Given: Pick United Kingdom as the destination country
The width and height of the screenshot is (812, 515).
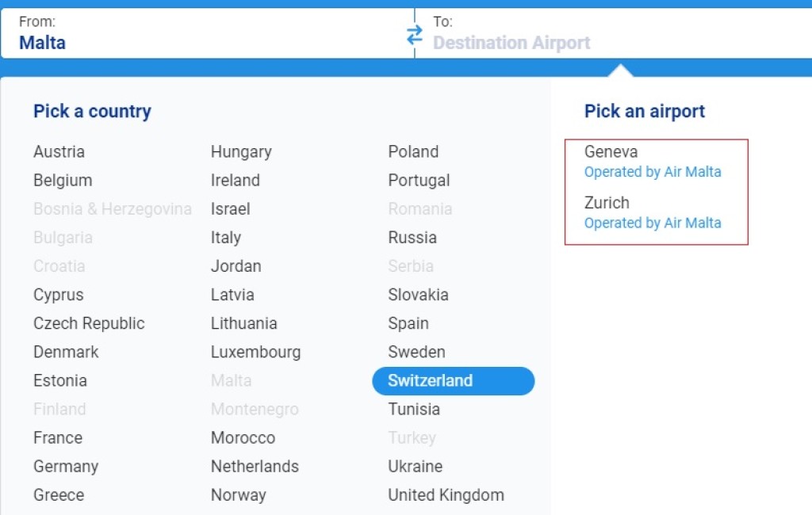Looking at the screenshot, I should 446,495.
